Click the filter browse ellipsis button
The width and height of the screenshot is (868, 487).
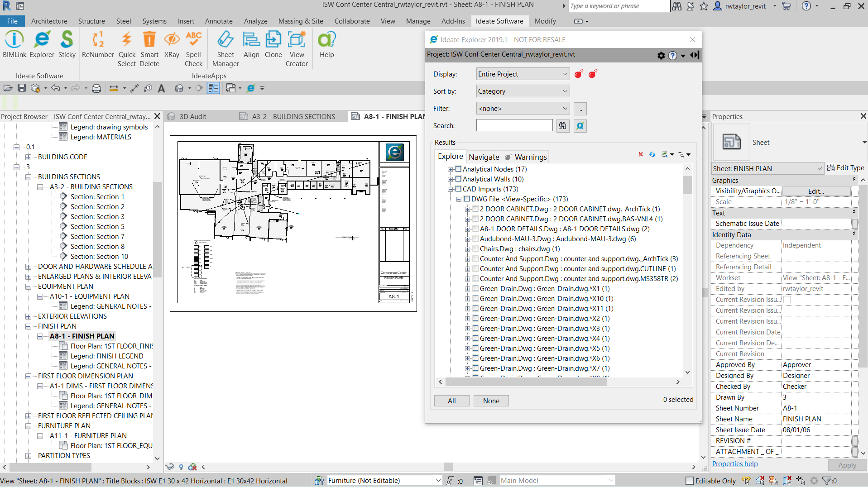pos(580,109)
